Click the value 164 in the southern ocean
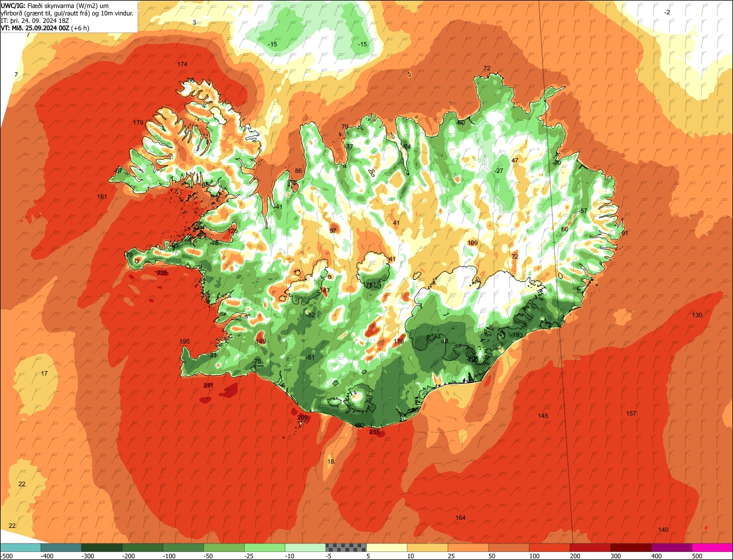The width and height of the screenshot is (733, 560). coord(460,518)
